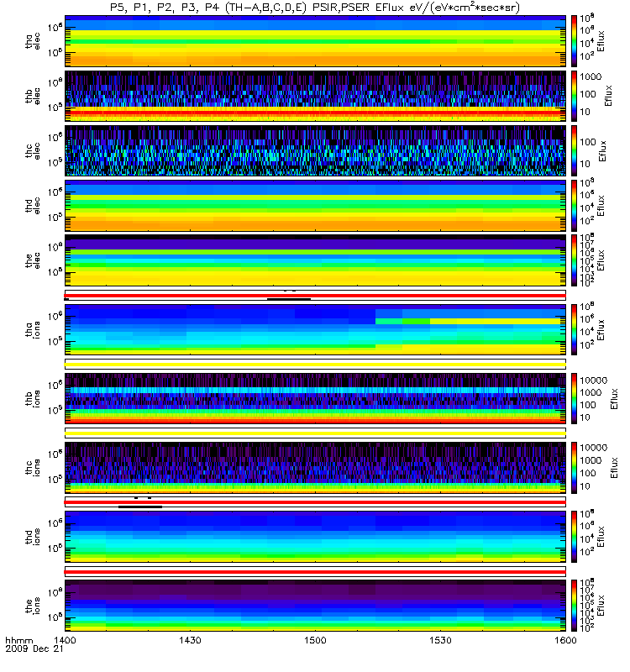
Task: Click the "2009 Dec 21" date label
Action: (34, 648)
